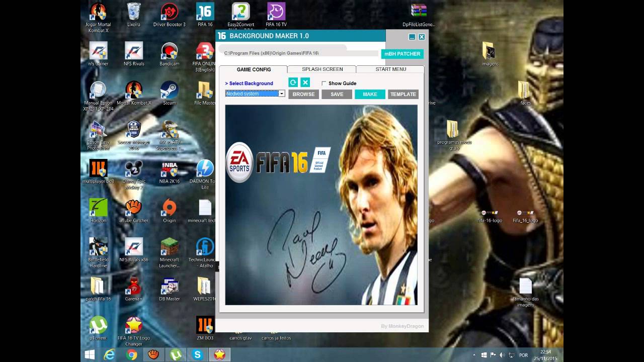Select the Easy2Convert desktop icon
The width and height of the screenshot is (644, 362).
tap(240, 15)
